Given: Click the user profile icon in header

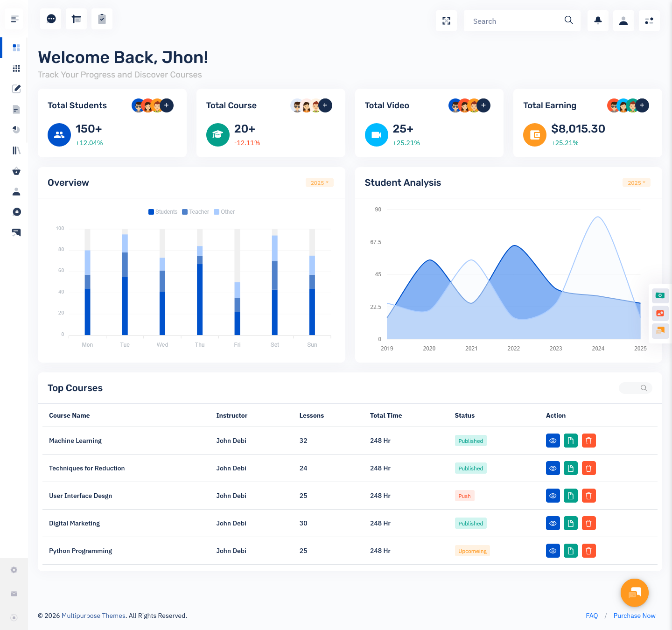Looking at the screenshot, I should pyautogui.click(x=623, y=21).
